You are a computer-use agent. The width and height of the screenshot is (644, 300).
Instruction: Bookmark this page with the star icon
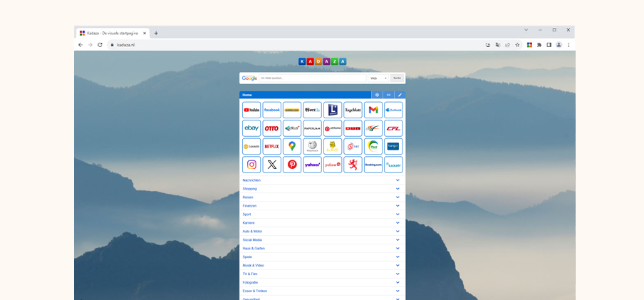pyautogui.click(x=517, y=45)
